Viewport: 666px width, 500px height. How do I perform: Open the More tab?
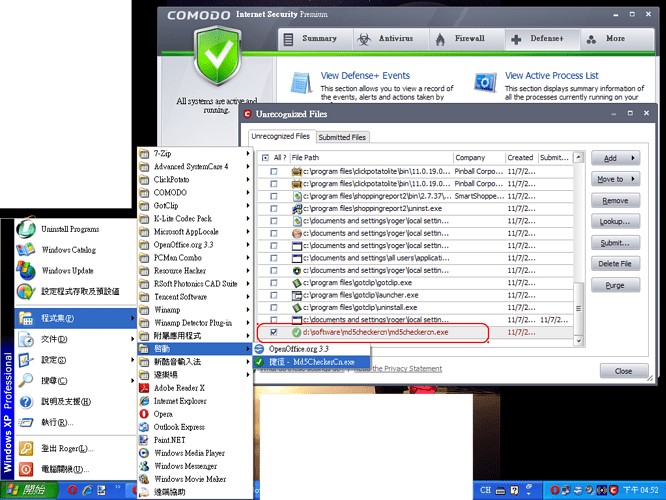[617, 39]
